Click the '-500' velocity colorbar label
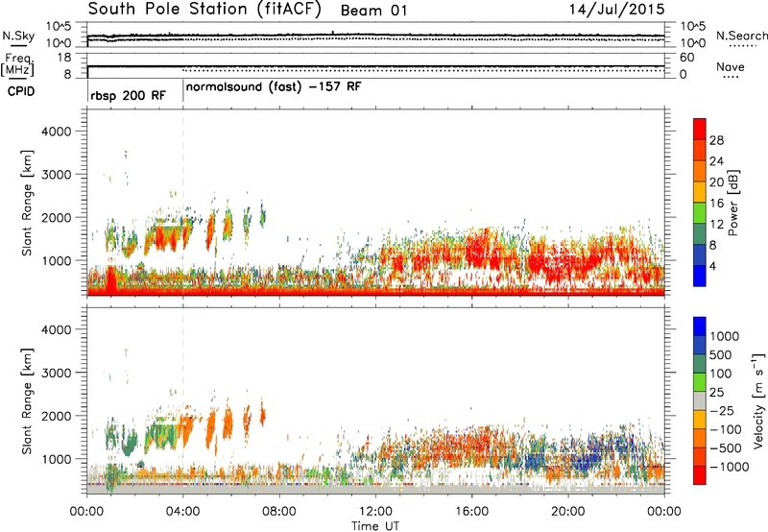Viewport: 768px width, 532px height. 726,448
